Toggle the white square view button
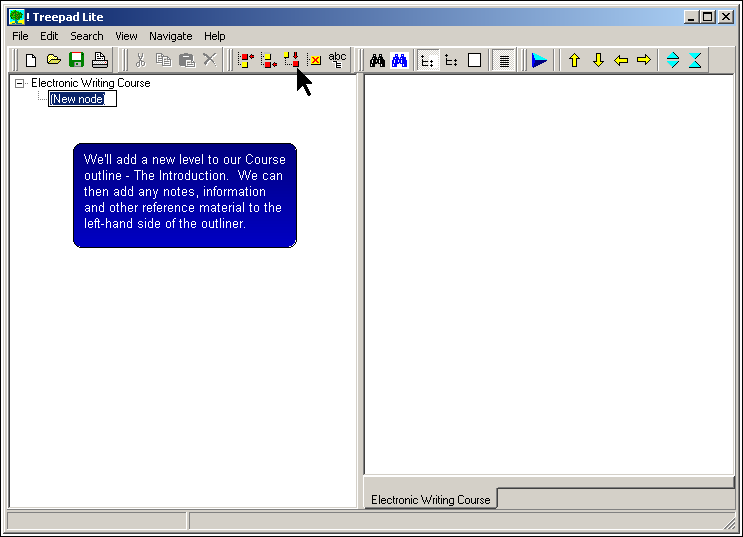 (474, 60)
